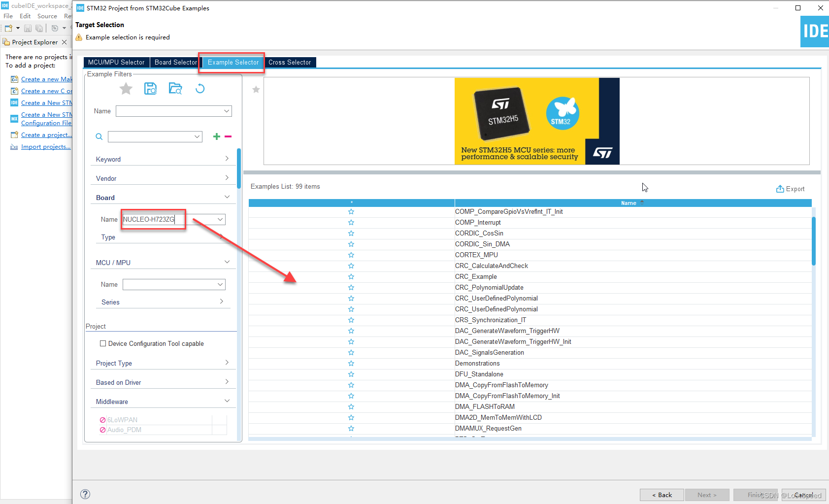Image resolution: width=829 pixels, height=504 pixels.
Task: Click the save toolbar icon in main window
Action: click(x=28, y=28)
